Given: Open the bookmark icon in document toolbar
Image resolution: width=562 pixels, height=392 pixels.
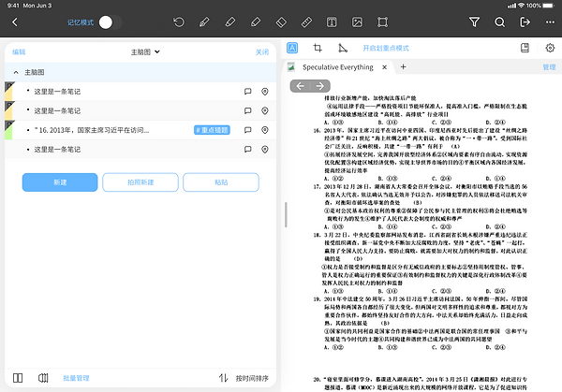Looking at the screenshot, I should click(525, 48).
